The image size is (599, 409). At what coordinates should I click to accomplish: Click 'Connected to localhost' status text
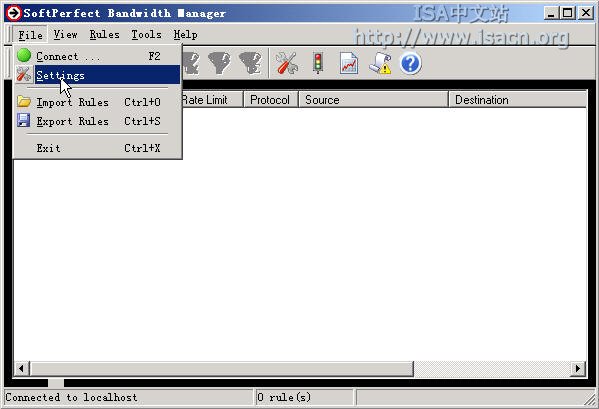click(x=71, y=398)
